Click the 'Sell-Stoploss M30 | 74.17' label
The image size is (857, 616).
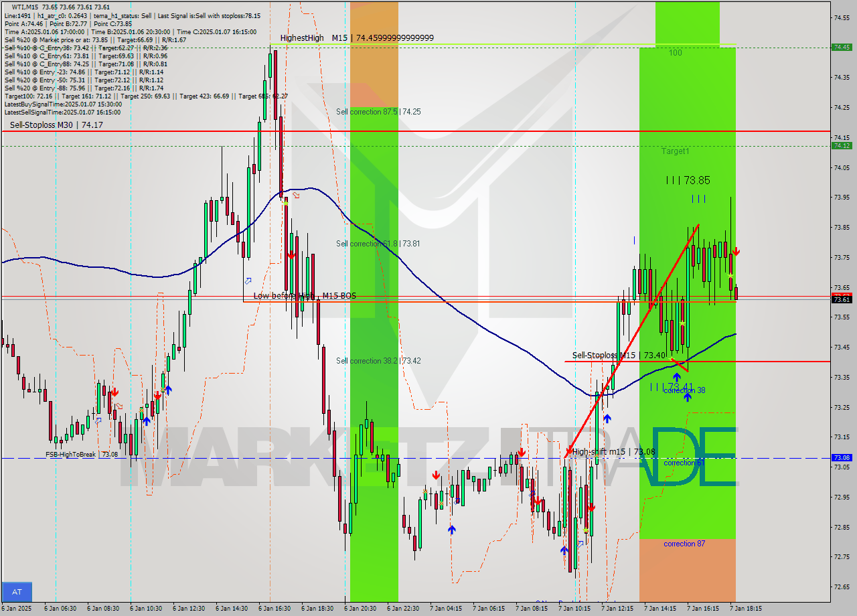[56, 125]
